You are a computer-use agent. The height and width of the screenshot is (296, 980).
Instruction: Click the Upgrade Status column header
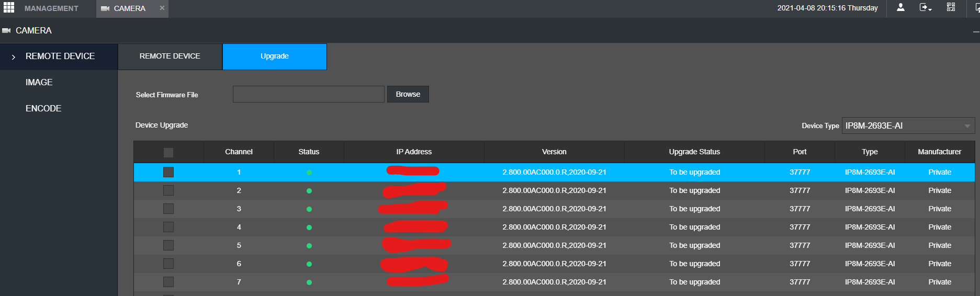[x=694, y=152]
